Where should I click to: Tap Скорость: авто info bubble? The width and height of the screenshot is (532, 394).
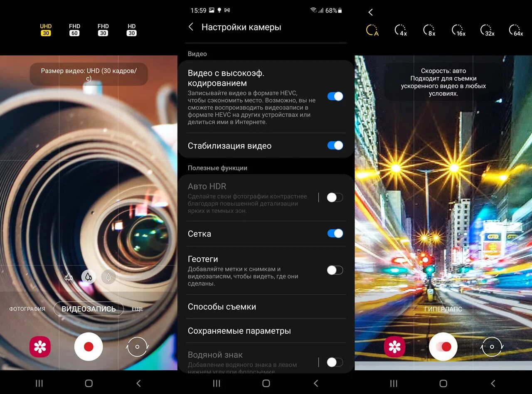pos(443,82)
